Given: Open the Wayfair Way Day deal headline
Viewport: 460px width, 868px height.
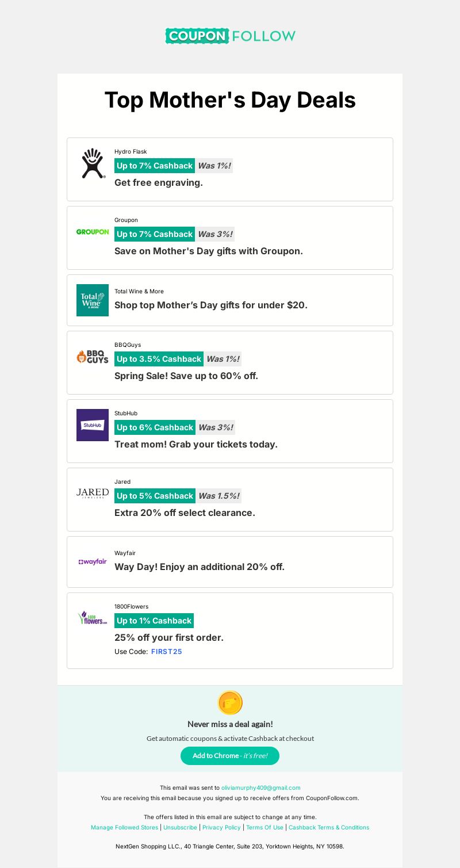Looking at the screenshot, I should click(200, 567).
